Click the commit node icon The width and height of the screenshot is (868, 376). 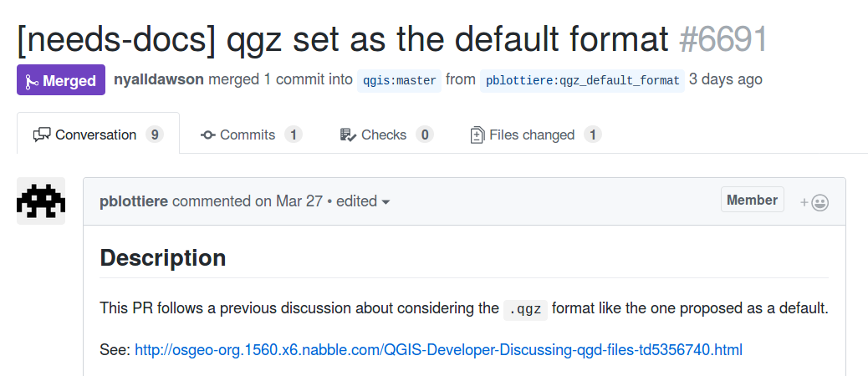208,135
